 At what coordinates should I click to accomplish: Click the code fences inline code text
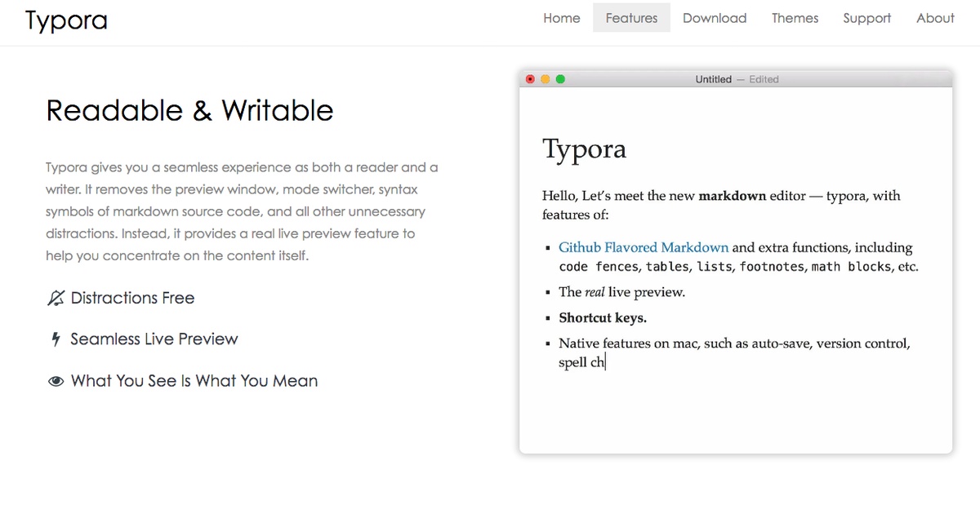tap(600, 267)
